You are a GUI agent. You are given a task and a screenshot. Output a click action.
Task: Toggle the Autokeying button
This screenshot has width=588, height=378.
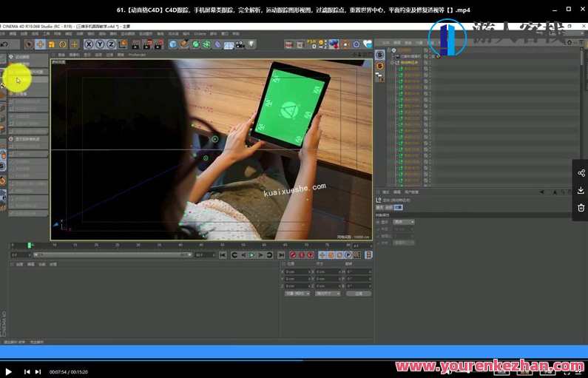302,255
